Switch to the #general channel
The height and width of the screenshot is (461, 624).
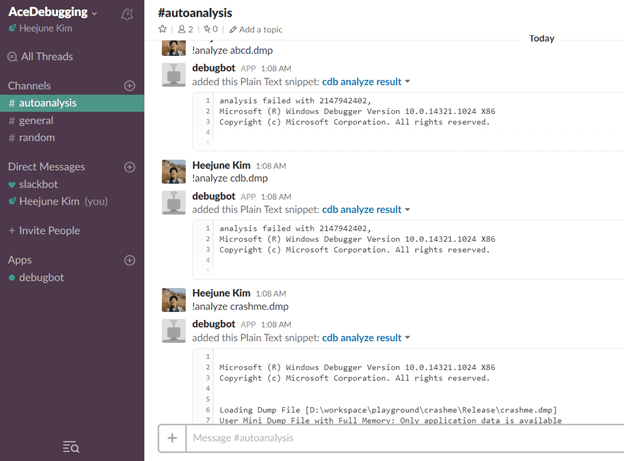[x=36, y=120]
